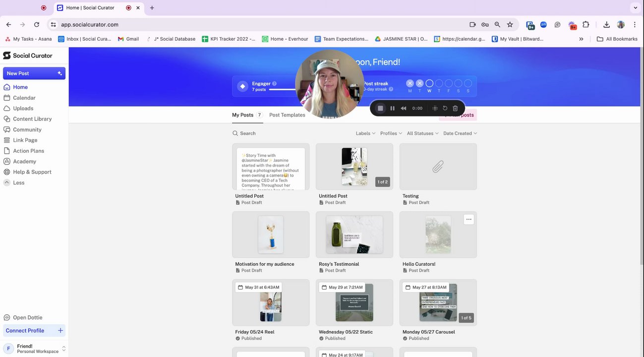Open the tab search dropdown arrow
The width and height of the screenshot is (644, 357).
635,8
